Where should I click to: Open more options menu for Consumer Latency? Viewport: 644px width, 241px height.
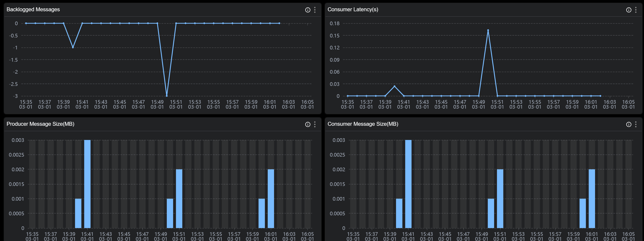point(636,10)
